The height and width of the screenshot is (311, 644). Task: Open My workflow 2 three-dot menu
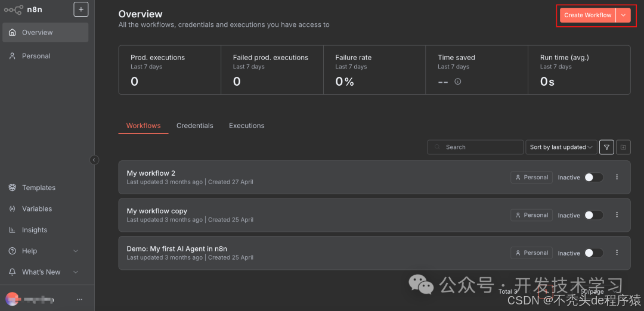[617, 177]
